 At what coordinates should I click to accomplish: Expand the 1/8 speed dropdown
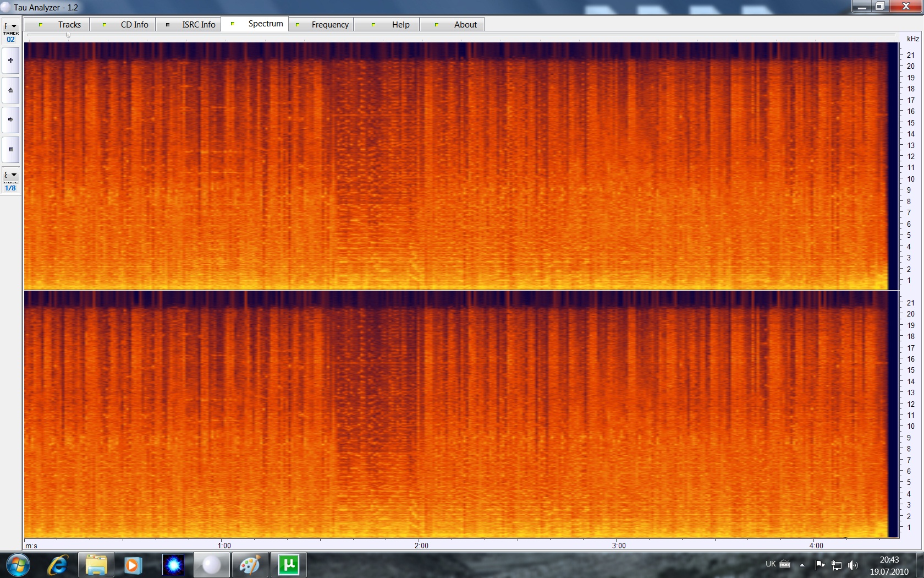pyautogui.click(x=11, y=175)
